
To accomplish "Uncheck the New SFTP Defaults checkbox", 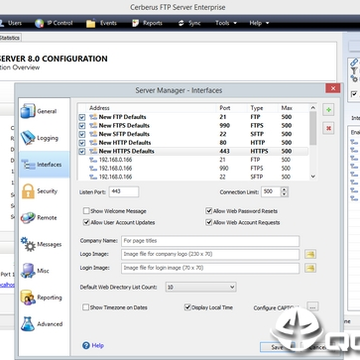I will (82, 134).
